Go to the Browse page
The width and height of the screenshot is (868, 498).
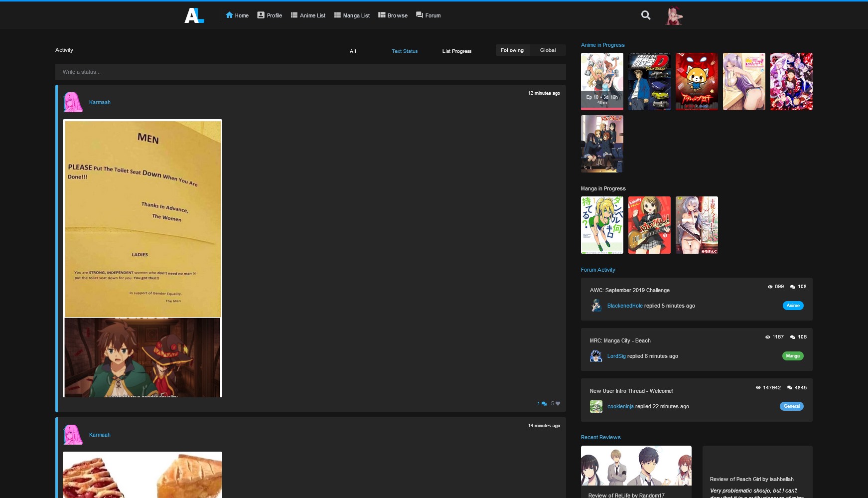pos(393,15)
